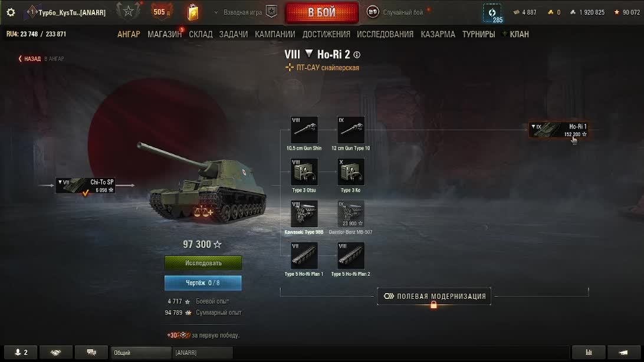Go back via НАЗАД в ангар link
This screenshot has height=362, width=644.
click(41, 59)
